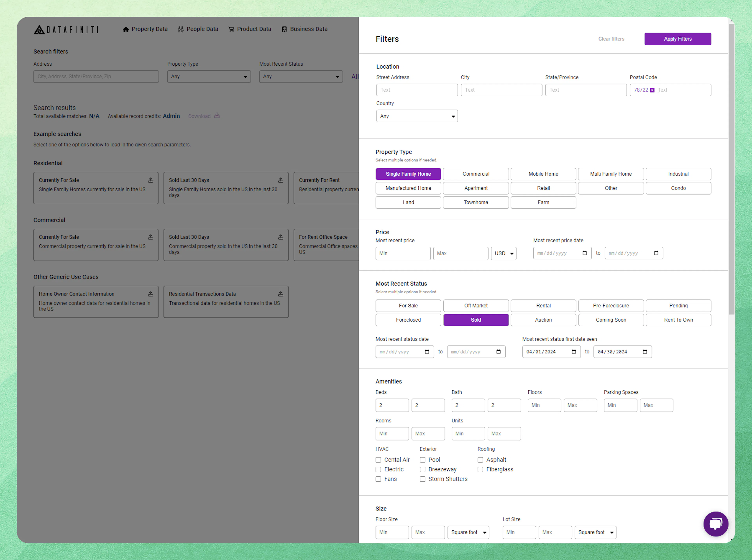Click the Datafiniti logo

coord(66,30)
